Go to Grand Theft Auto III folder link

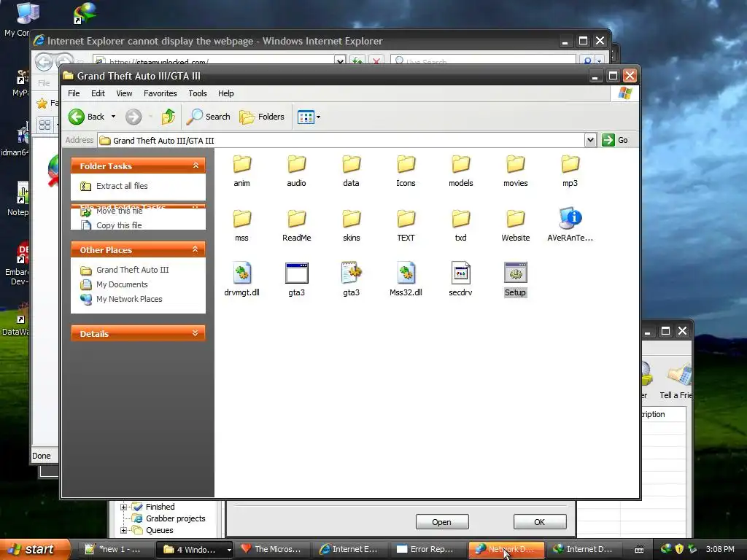pos(133,270)
